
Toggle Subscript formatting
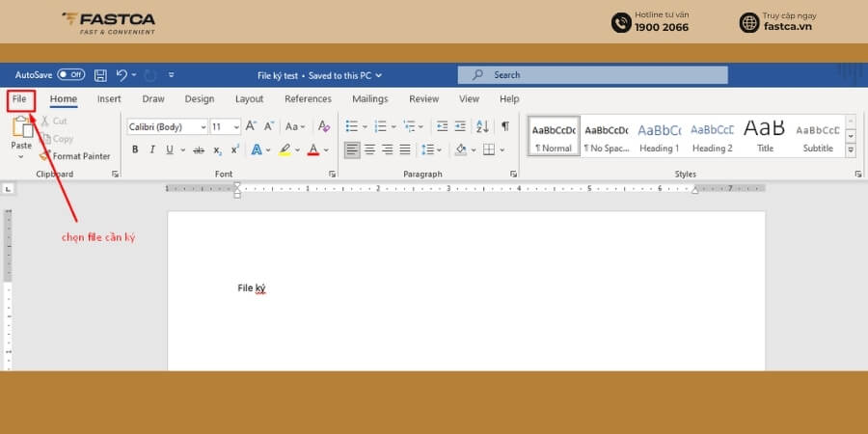(217, 149)
